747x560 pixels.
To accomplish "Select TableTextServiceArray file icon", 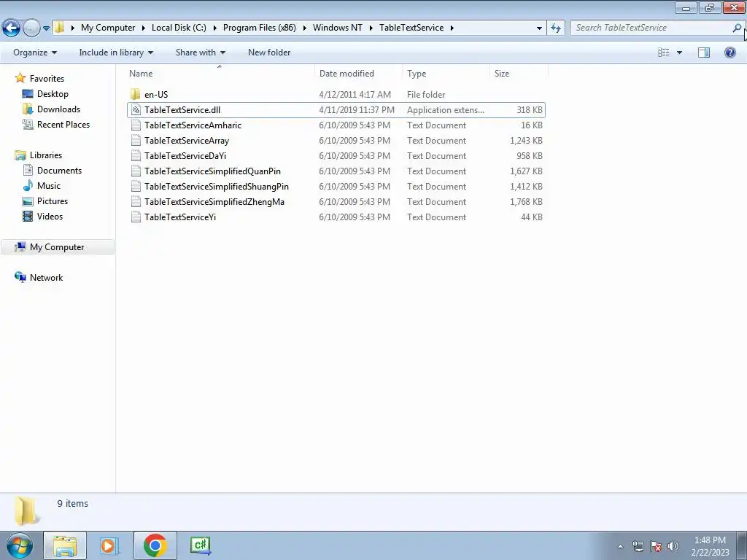I will pyautogui.click(x=136, y=141).
